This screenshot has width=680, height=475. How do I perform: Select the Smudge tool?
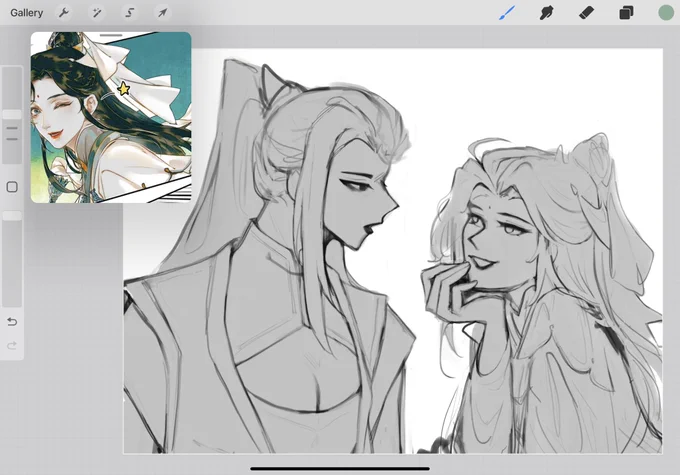tap(546, 13)
